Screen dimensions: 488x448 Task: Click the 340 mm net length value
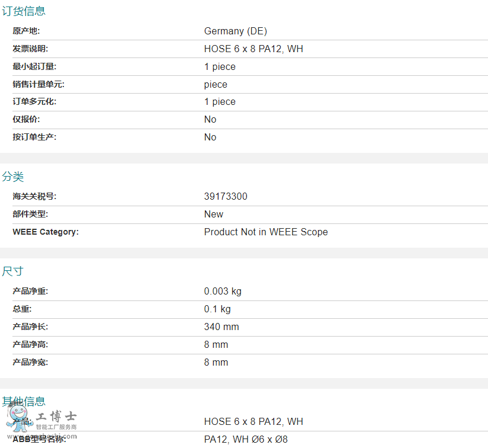click(x=221, y=327)
